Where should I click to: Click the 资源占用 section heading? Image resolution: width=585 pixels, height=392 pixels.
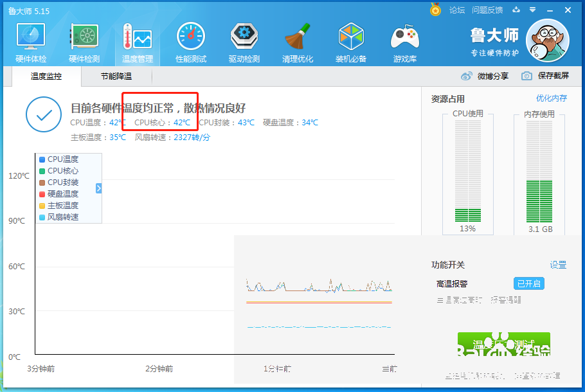(447, 99)
